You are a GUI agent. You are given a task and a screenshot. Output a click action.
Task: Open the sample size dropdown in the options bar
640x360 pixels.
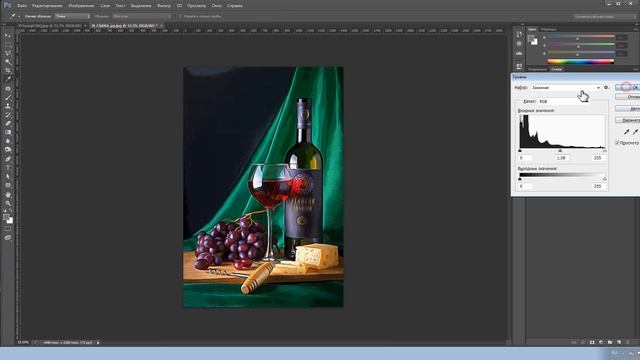click(72, 16)
